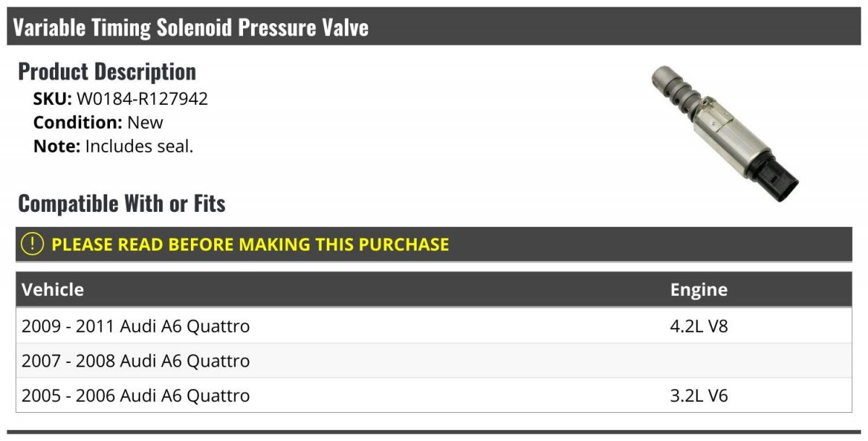Open the solenoid valve product photo
This screenshot has height=441, width=868.
click(x=723, y=130)
